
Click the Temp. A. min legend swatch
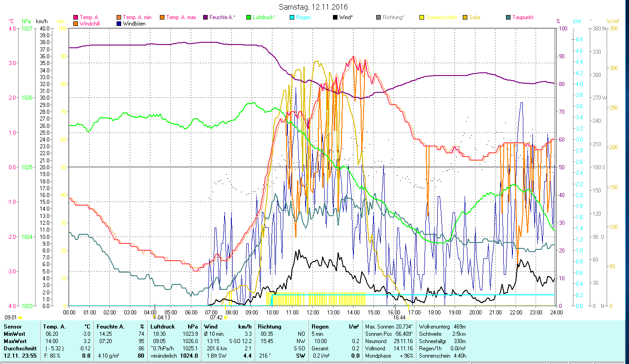coord(119,18)
